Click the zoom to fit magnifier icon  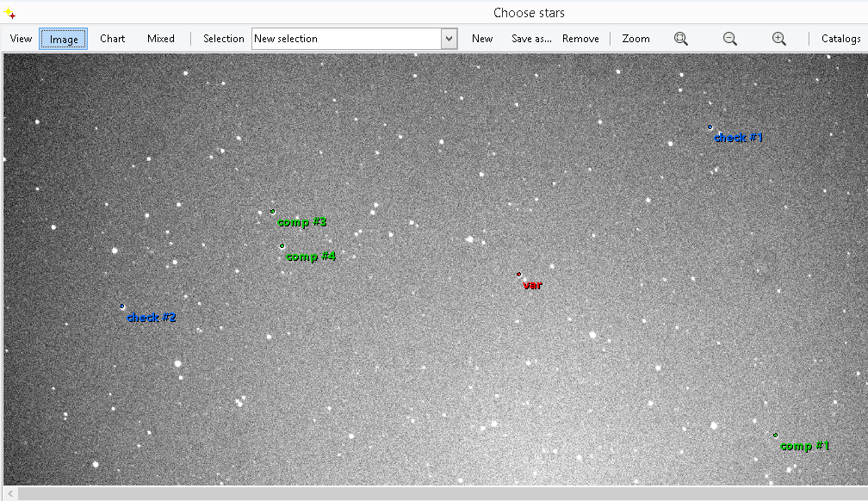[x=680, y=39]
